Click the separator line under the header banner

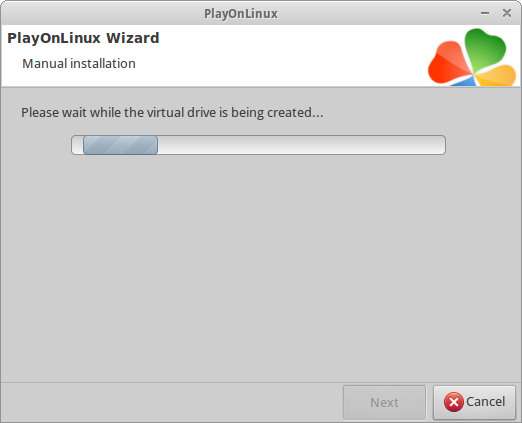pos(261,87)
